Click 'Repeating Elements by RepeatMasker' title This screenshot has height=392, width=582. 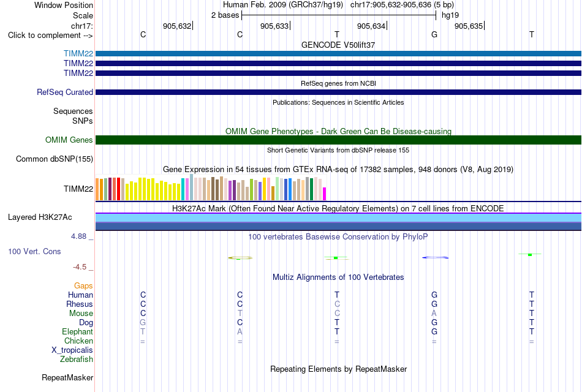coord(338,369)
